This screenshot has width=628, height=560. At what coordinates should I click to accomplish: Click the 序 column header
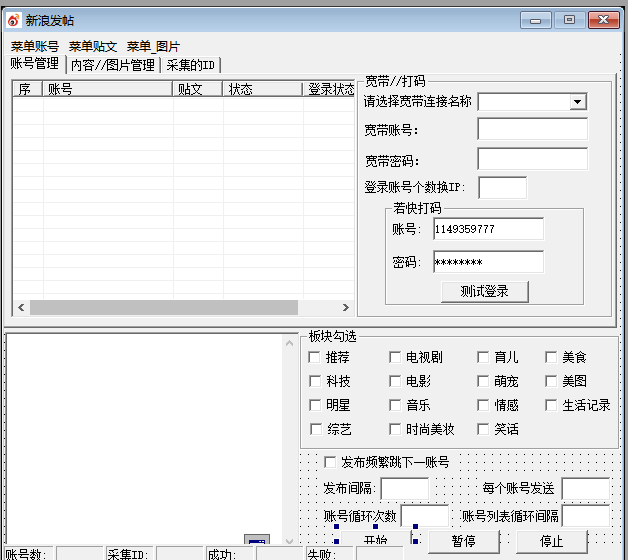[x=28, y=89]
